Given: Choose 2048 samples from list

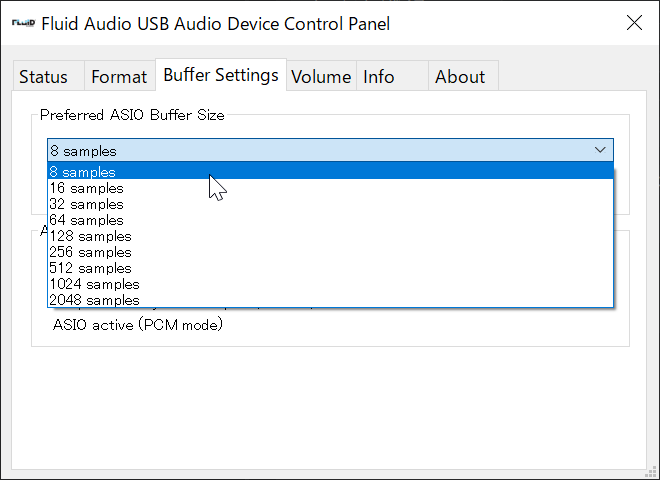Looking at the screenshot, I should pos(330,300).
